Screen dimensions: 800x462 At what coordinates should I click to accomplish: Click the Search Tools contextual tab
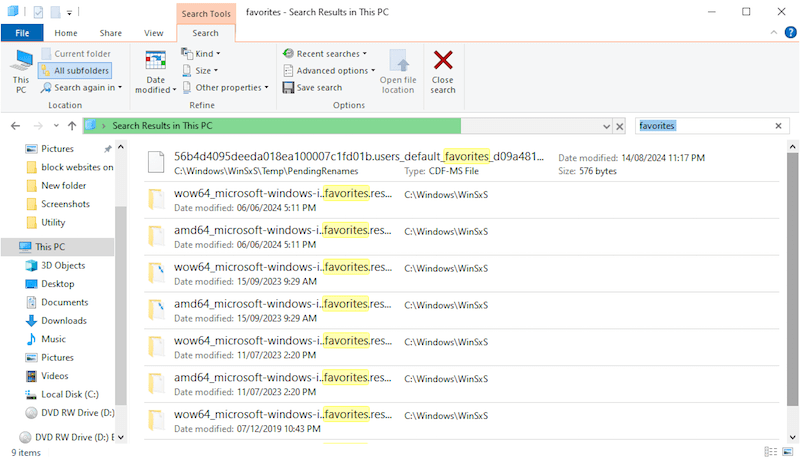[206, 13]
